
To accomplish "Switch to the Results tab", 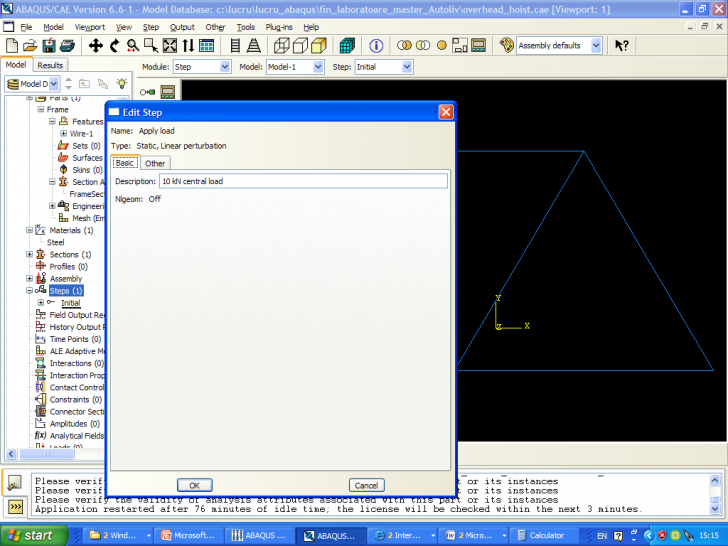I will 50,65.
